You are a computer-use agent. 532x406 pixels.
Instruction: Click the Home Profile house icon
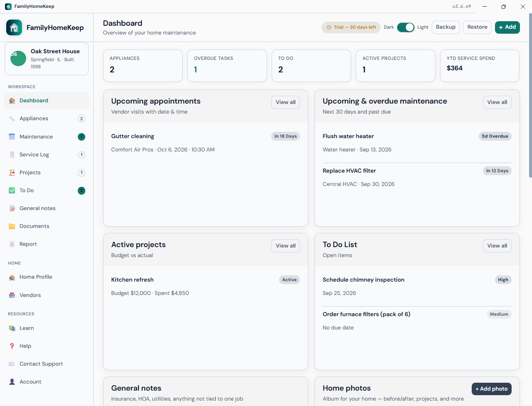tap(12, 277)
